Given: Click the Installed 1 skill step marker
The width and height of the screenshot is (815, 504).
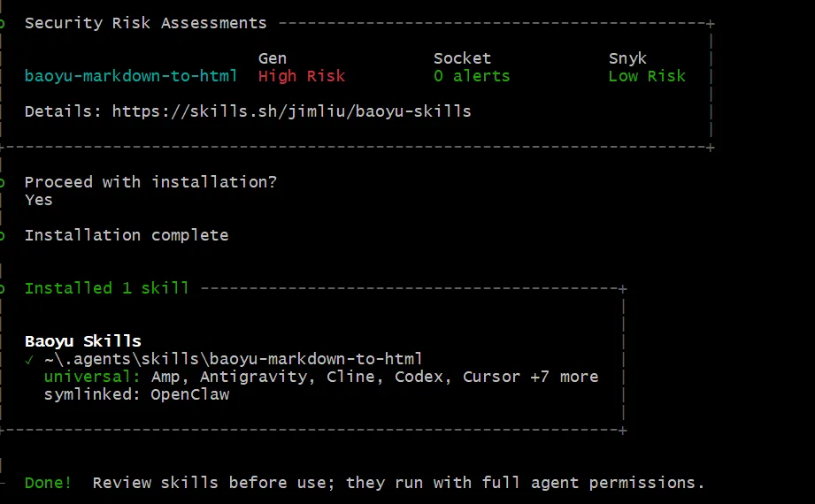Looking at the screenshot, I should pyautogui.click(x=2, y=288).
